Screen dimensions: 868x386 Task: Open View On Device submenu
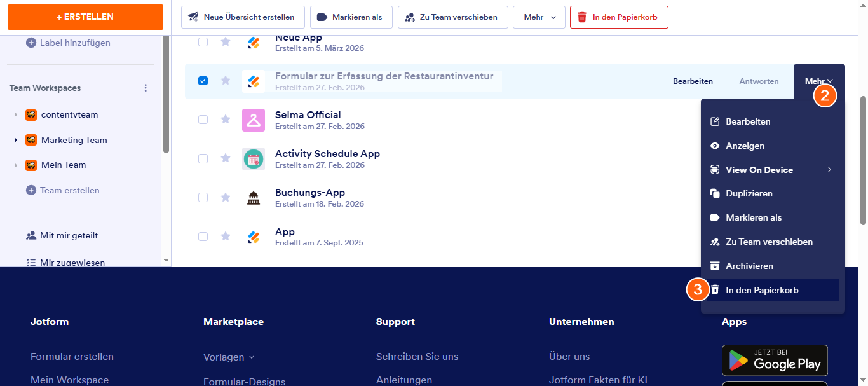(773, 170)
